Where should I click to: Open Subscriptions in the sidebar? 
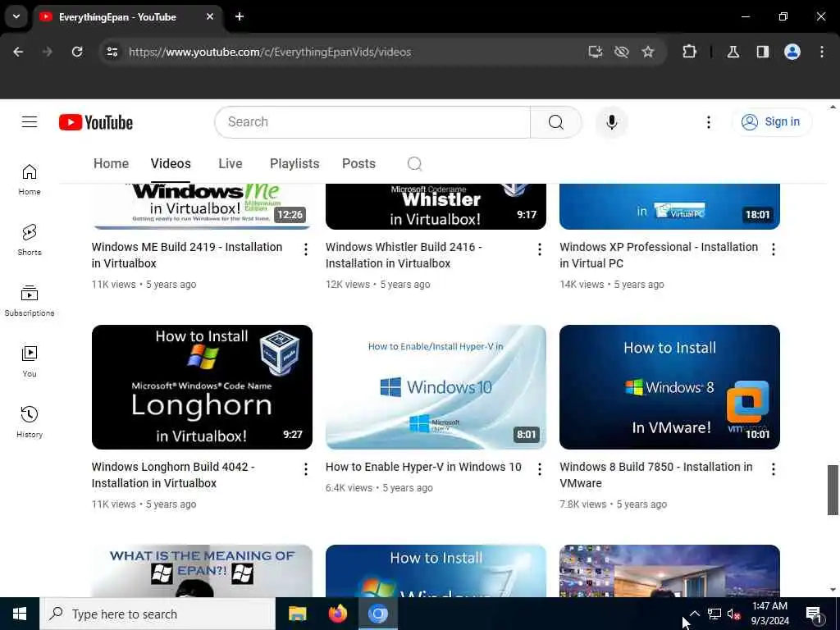pyautogui.click(x=30, y=300)
